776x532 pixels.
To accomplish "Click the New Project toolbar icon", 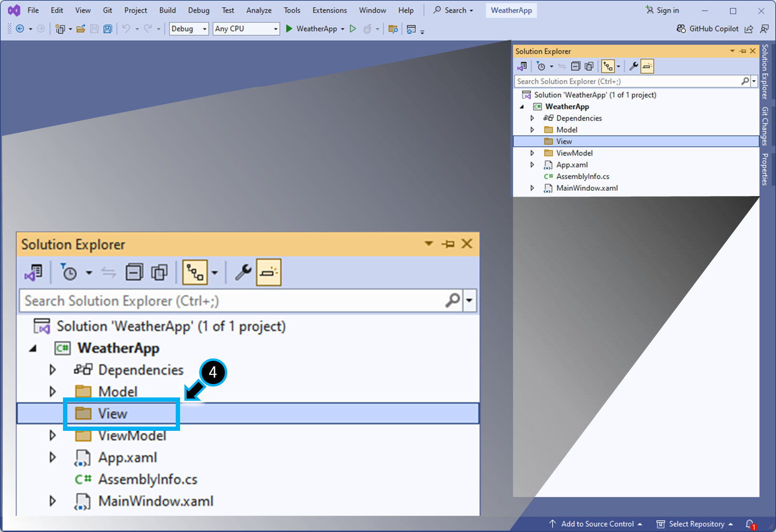I will (x=60, y=29).
